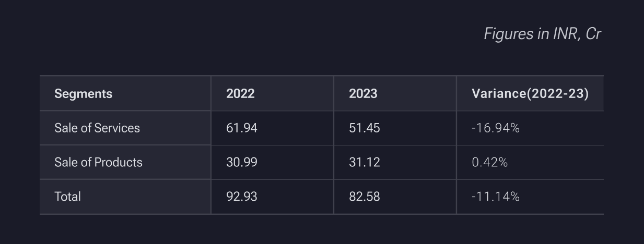Select the -16.94% variance cell

[496, 128]
